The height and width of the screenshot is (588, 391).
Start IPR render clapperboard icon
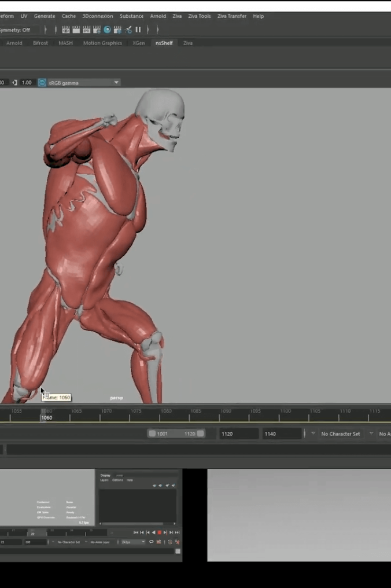coord(87,30)
